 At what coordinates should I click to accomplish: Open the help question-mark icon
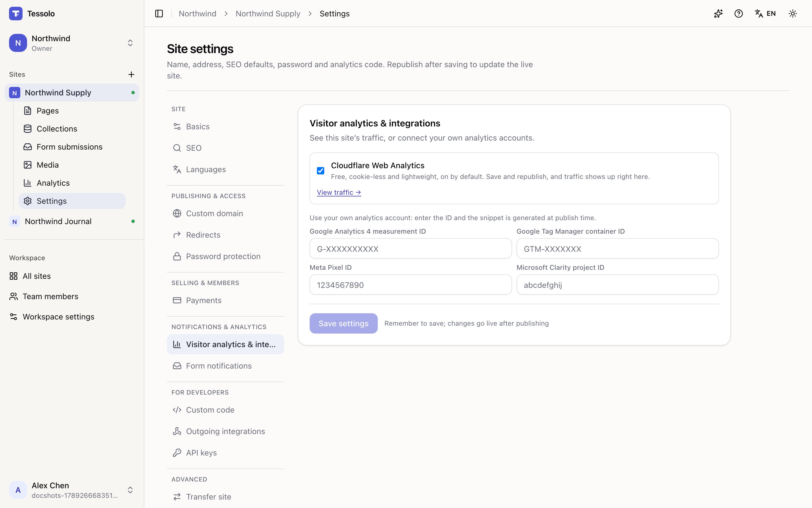[738, 14]
